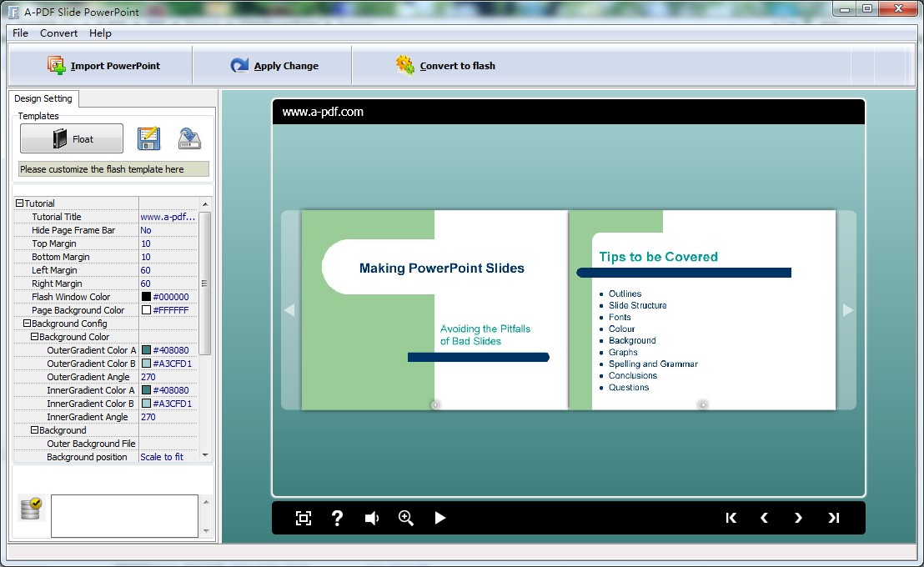
Task: Click the database checkmark icon
Action: (x=30, y=508)
